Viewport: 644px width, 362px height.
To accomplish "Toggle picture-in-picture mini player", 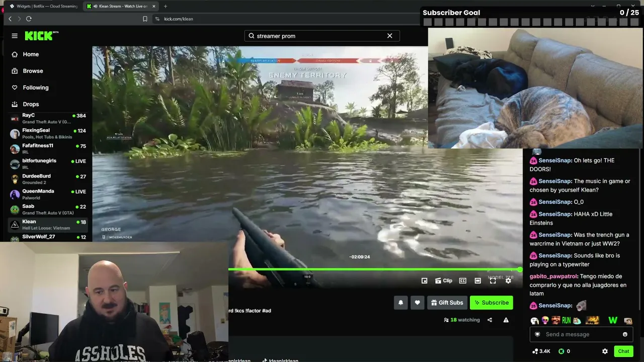I will [x=424, y=281].
